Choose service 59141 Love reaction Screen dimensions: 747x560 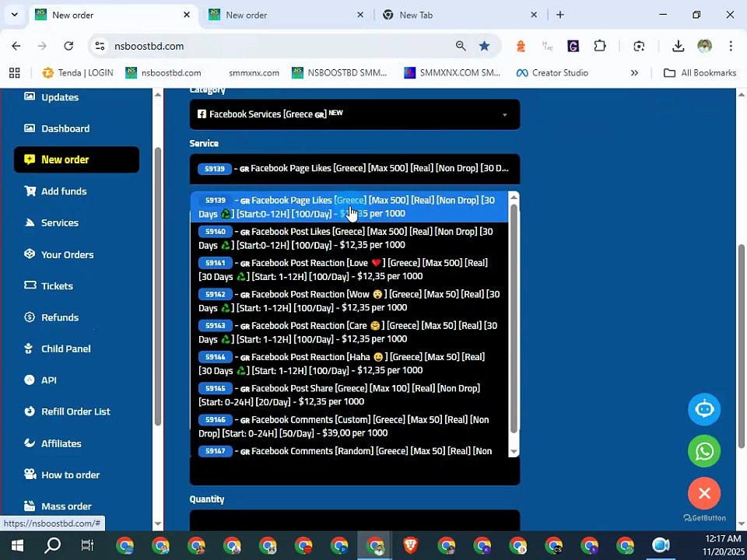pyautogui.click(x=349, y=270)
